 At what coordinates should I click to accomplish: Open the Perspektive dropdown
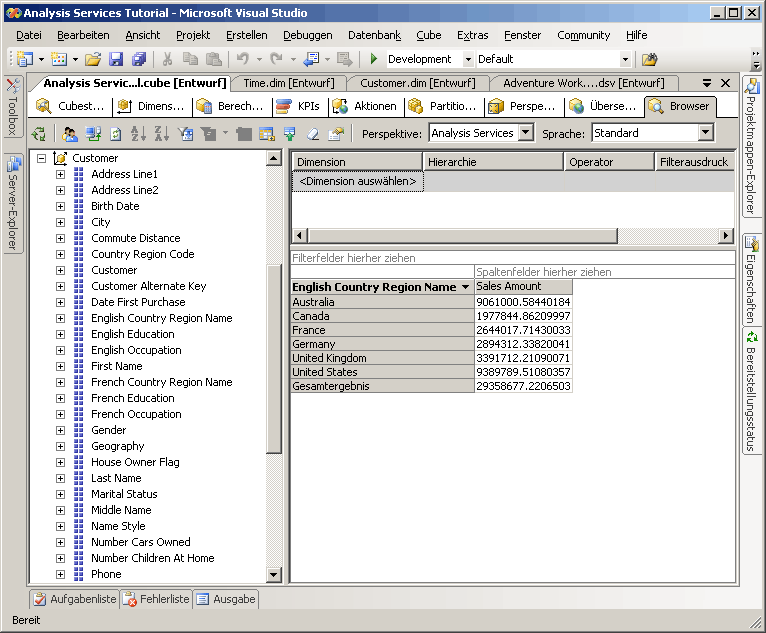526,133
